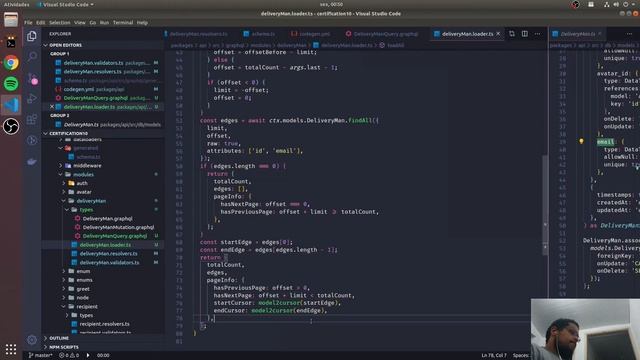The width and height of the screenshot is (640, 360).
Task: Open Files manager from the dock
Action: [11, 19]
